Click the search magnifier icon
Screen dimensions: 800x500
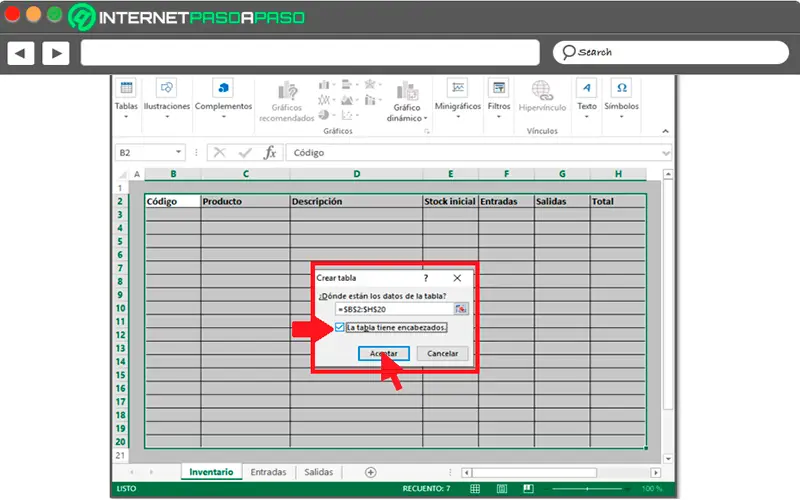click(x=568, y=52)
